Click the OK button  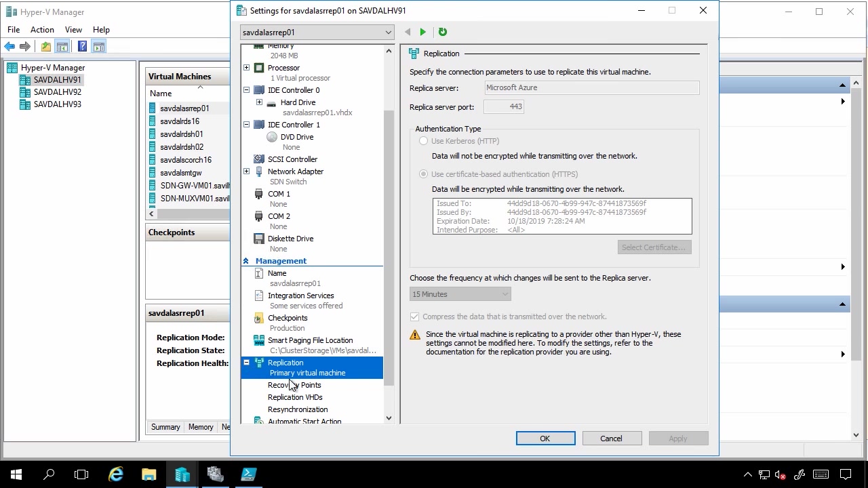coord(545,439)
